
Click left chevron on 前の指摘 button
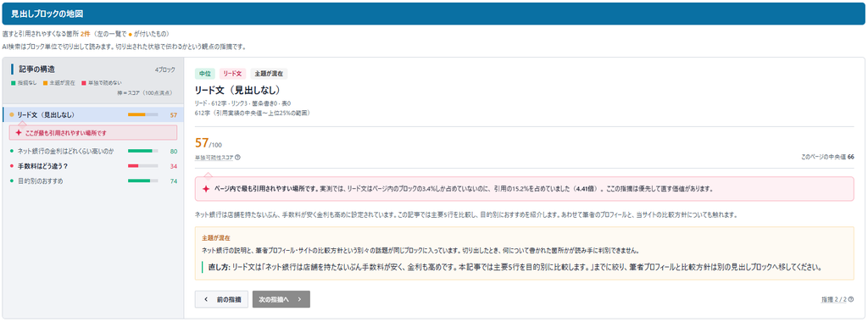click(206, 299)
